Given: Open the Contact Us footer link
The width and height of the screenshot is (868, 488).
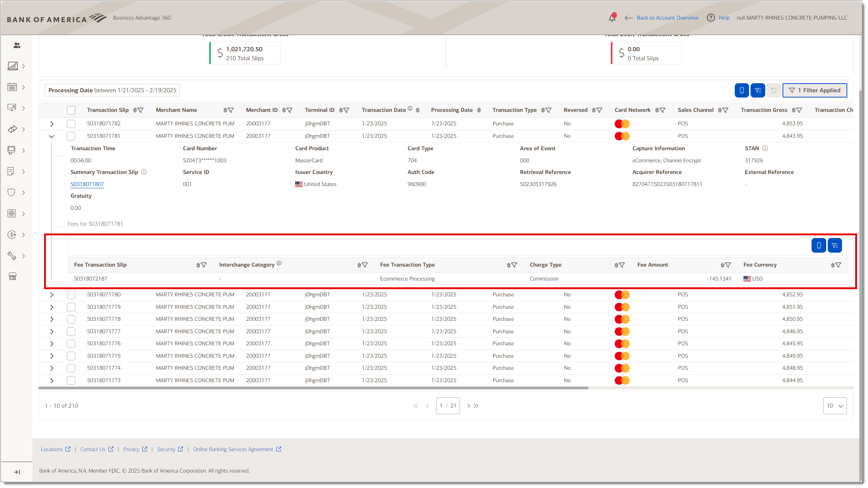Looking at the screenshot, I should click(97, 449).
